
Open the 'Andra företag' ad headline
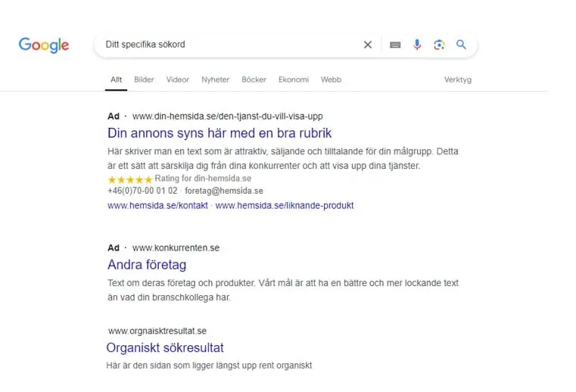(147, 265)
